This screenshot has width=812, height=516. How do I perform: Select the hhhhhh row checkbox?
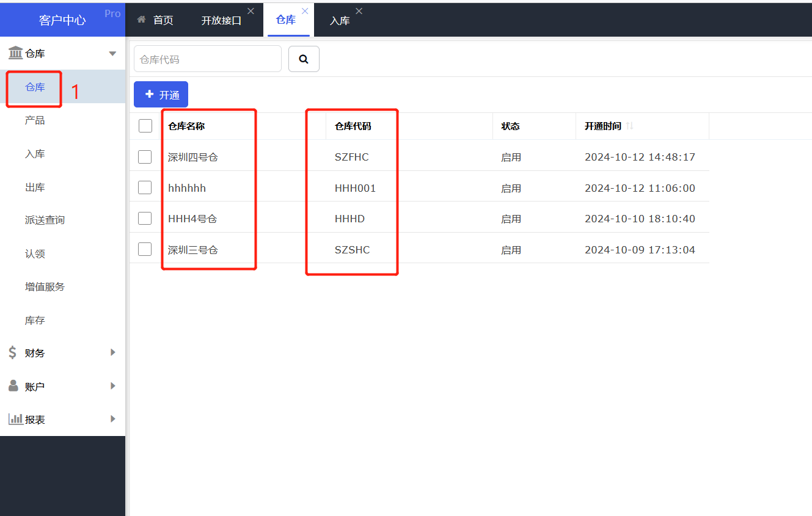pos(145,188)
